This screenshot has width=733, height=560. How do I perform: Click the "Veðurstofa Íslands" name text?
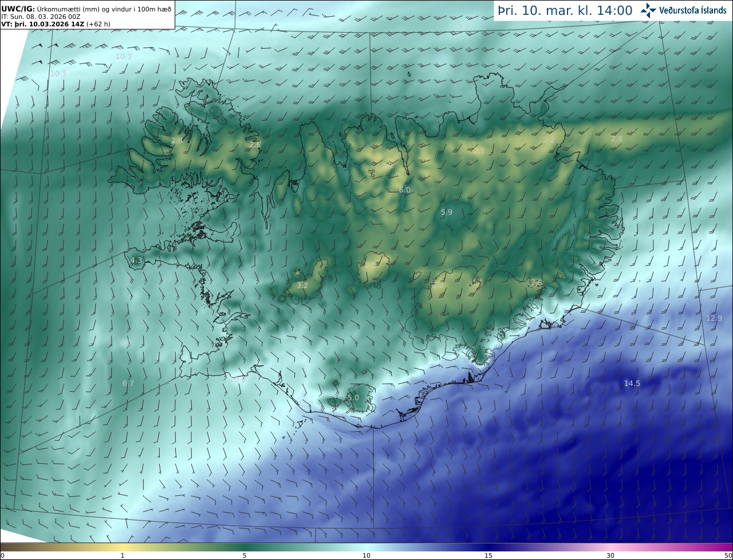693,10
